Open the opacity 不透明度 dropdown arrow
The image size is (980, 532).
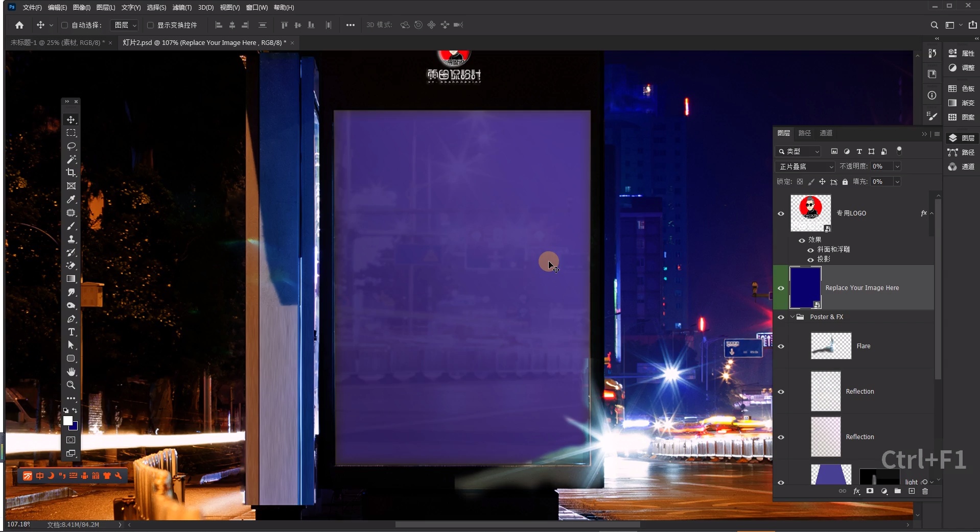[x=897, y=166]
